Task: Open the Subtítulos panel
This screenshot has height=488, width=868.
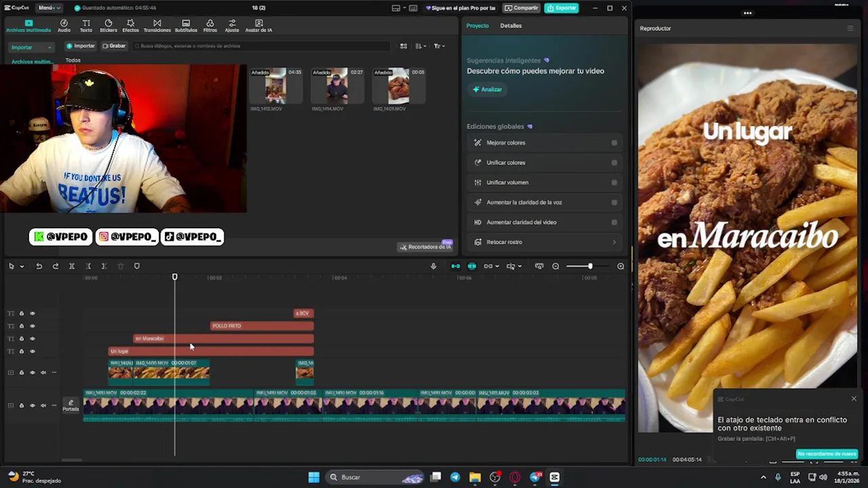Action: 186,26
